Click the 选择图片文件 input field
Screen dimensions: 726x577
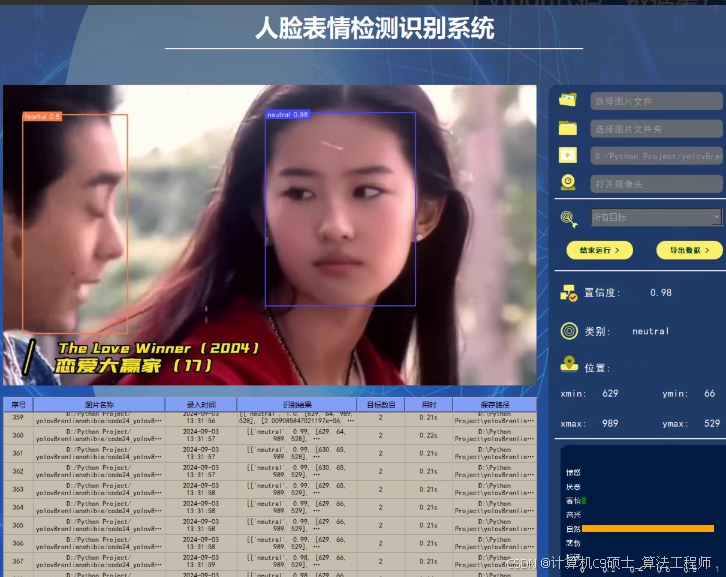point(656,101)
